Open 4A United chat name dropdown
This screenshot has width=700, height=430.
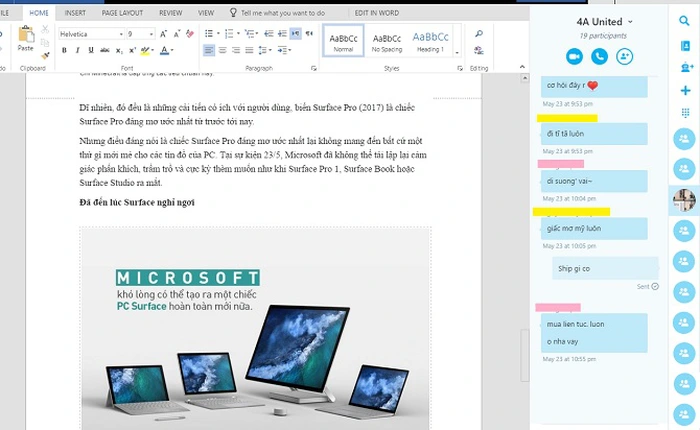pyautogui.click(x=630, y=22)
